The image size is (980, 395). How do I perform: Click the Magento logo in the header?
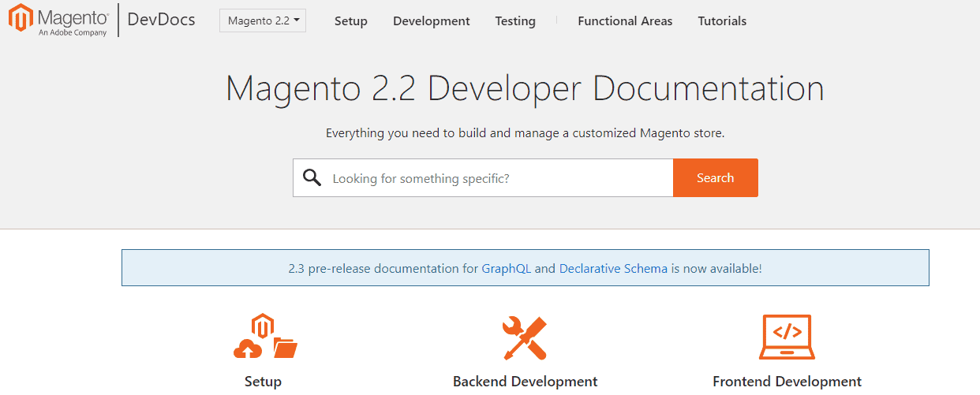[x=58, y=20]
